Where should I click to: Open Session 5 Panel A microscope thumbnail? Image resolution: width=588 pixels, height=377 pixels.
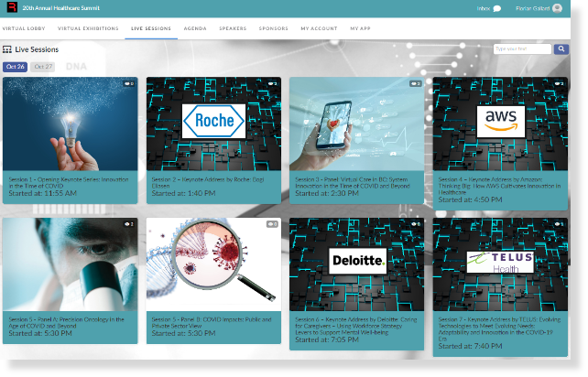[71, 264]
